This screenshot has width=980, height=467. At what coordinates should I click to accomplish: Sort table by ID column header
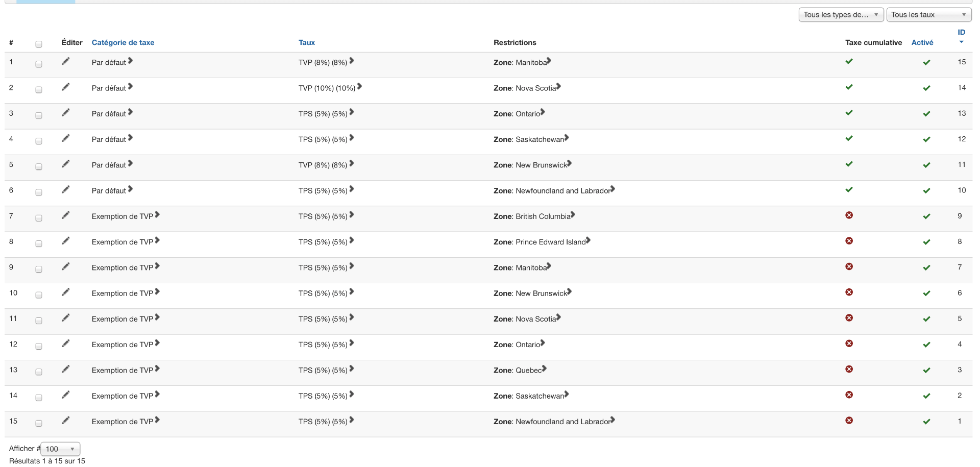pyautogui.click(x=961, y=33)
